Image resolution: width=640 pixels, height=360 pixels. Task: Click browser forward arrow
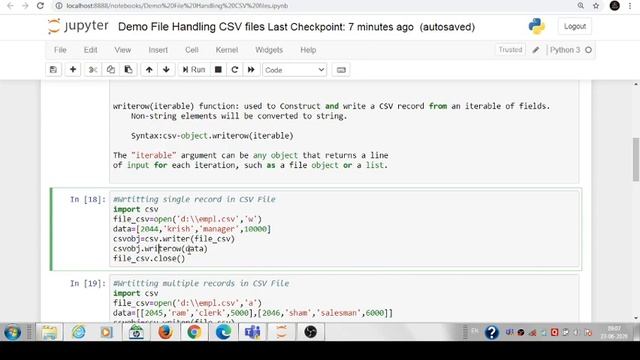pos(25,6)
